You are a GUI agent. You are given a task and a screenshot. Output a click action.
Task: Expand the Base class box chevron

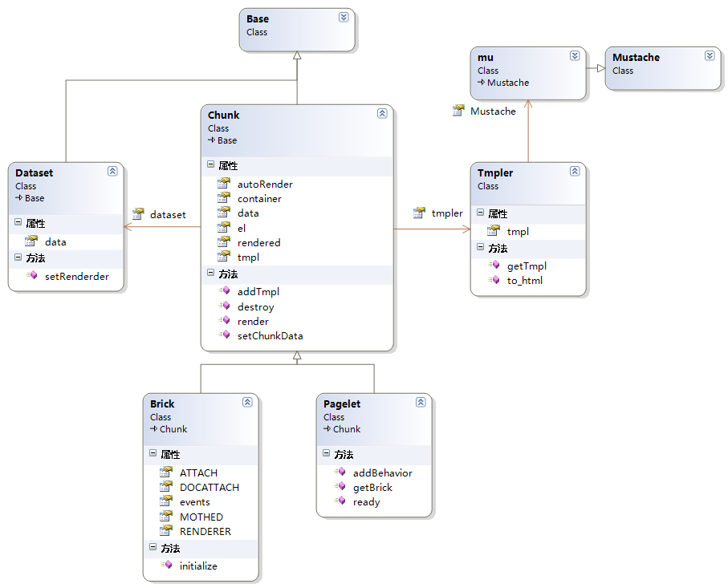tap(344, 17)
